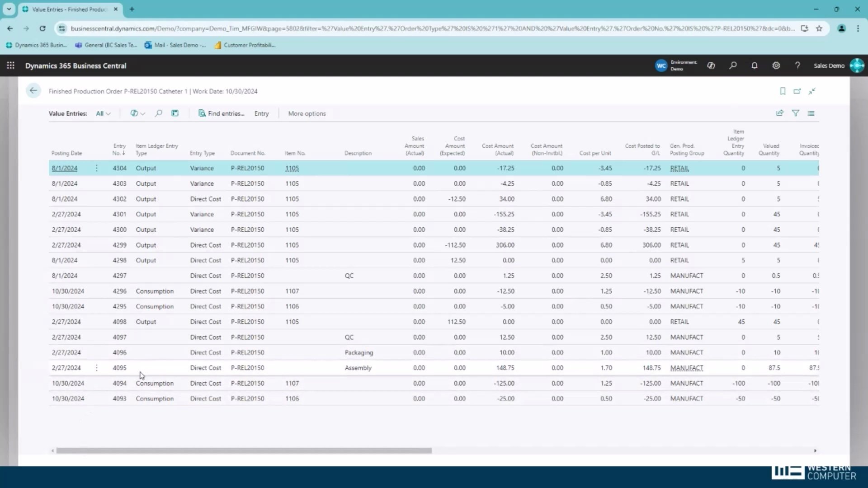Click Find entries action

[222, 113]
